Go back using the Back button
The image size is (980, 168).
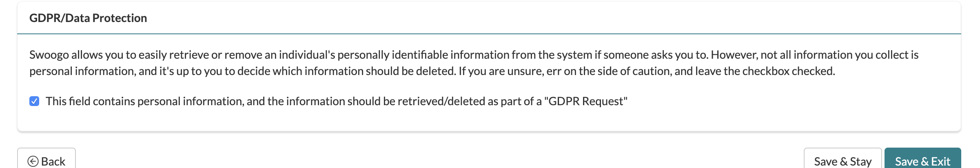47,159
